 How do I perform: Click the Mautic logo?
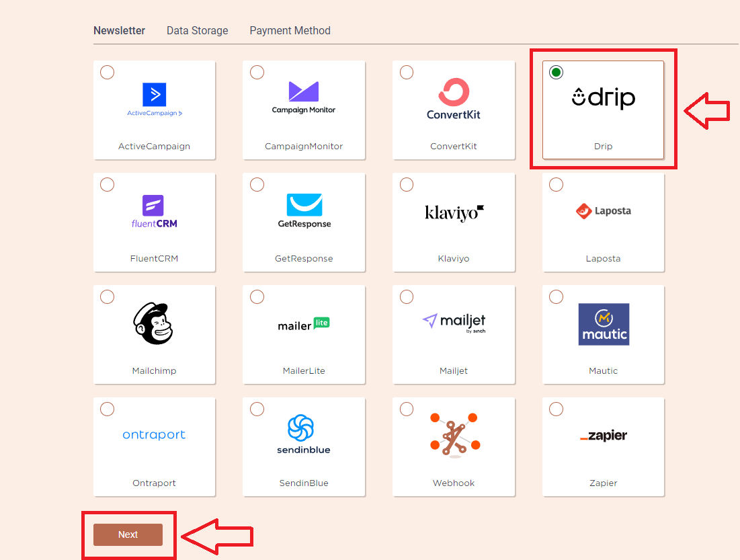point(604,325)
